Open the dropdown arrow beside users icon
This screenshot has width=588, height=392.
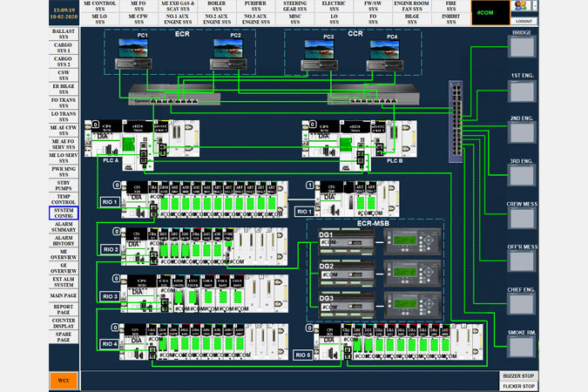pyautogui.click(x=534, y=5)
